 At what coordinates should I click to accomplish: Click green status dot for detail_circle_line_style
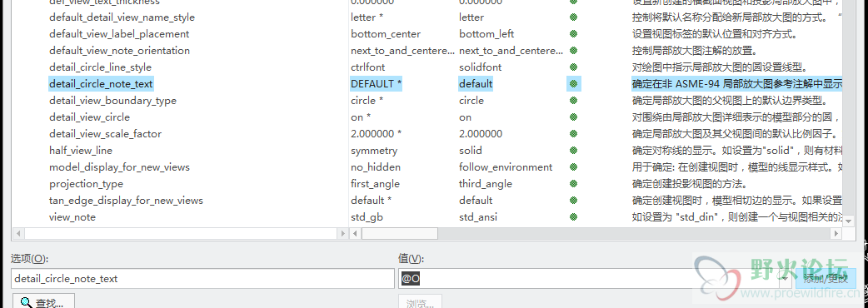573,67
